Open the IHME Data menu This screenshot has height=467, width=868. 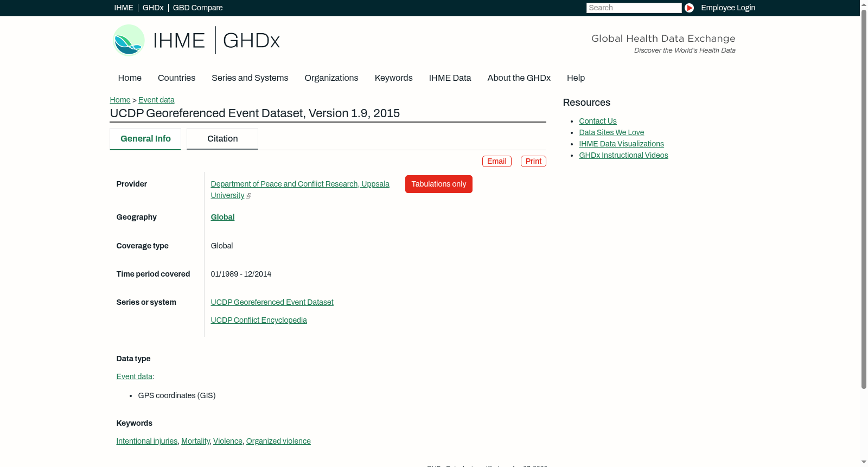450,78
